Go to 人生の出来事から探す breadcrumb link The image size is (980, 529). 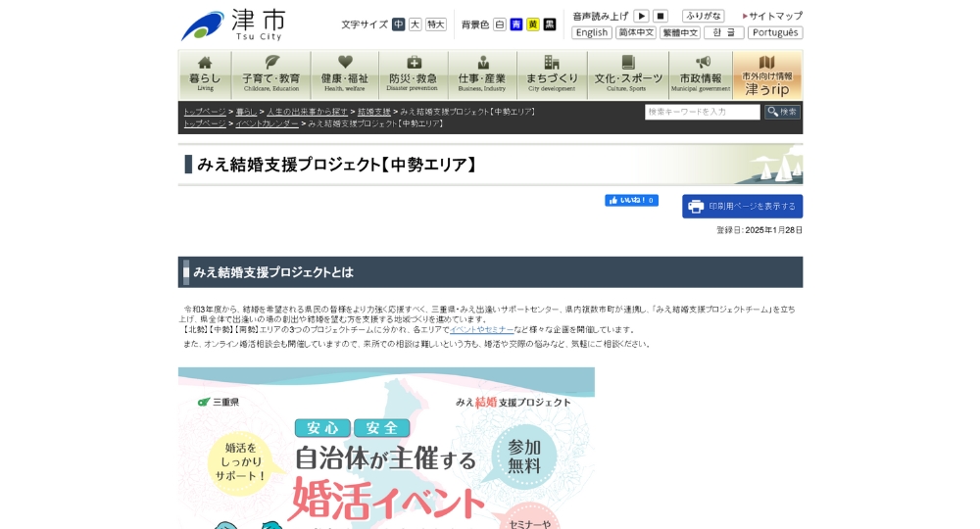coord(308,112)
